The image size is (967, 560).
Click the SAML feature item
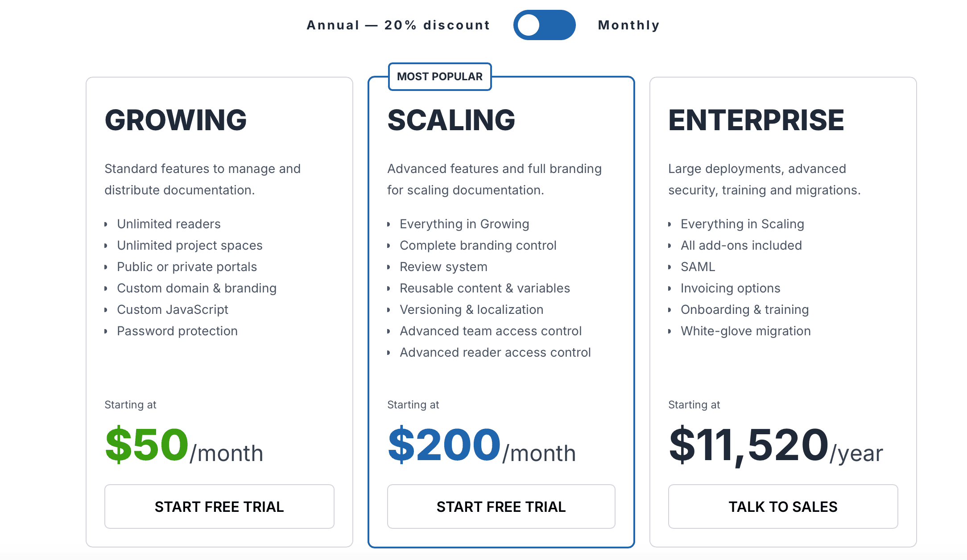698,267
